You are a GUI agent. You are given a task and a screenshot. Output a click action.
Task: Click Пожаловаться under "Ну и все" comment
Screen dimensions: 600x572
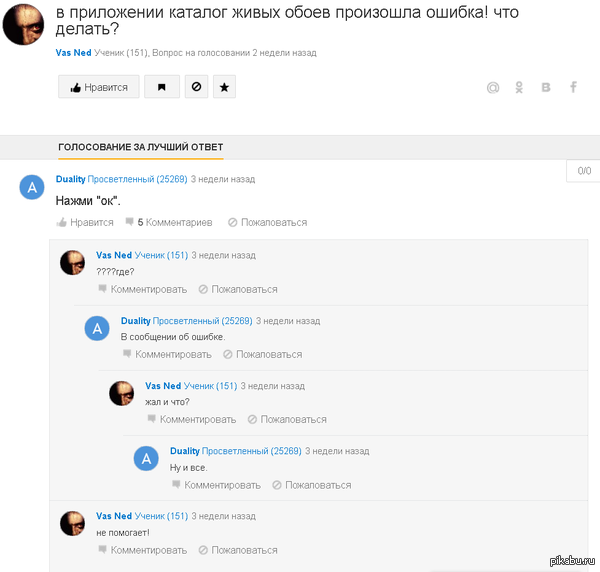pos(311,485)
